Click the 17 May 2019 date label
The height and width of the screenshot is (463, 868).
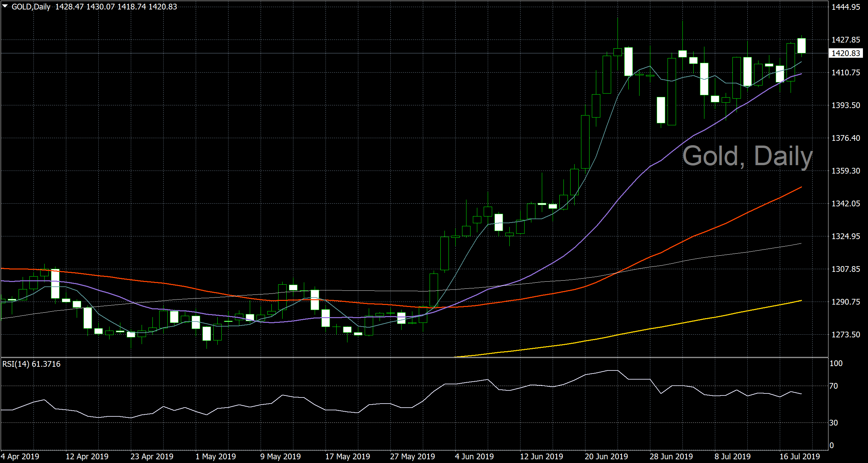[347, 457]
